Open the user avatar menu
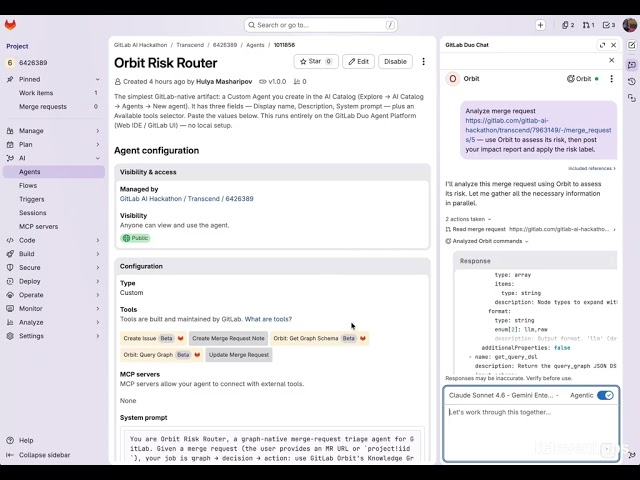The height and width of the screenshot is (480, 640). point(630,25)
